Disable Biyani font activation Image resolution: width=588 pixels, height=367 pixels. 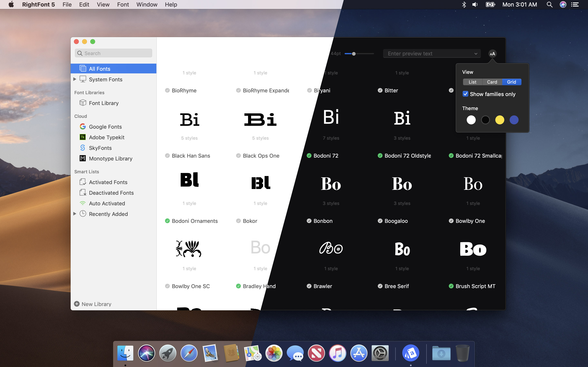(x=309, y=90)
